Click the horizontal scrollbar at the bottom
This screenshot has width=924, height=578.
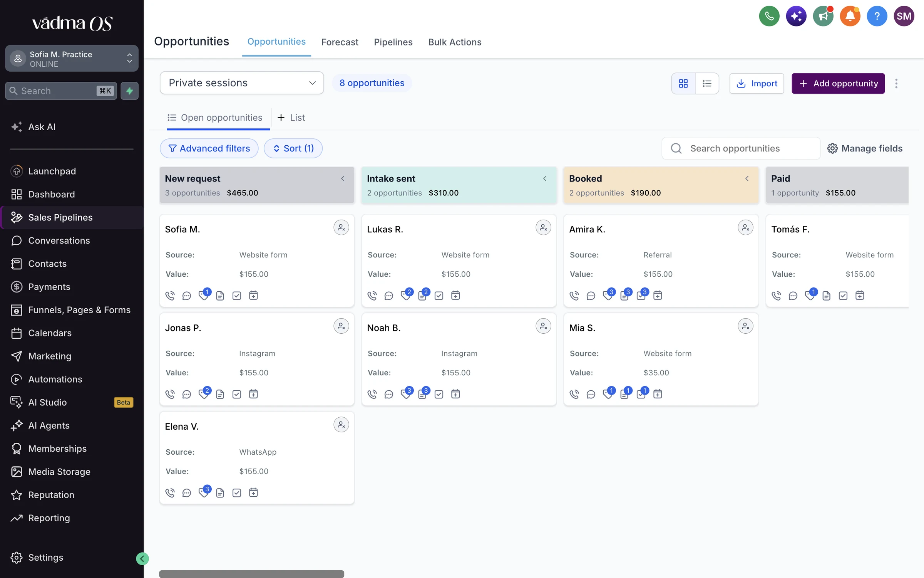251,574
